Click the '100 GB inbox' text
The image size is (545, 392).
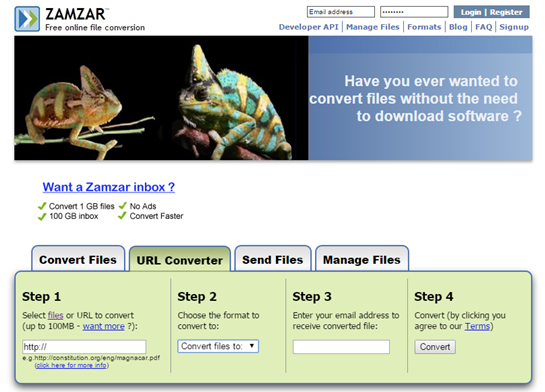(x=74, y=216)
